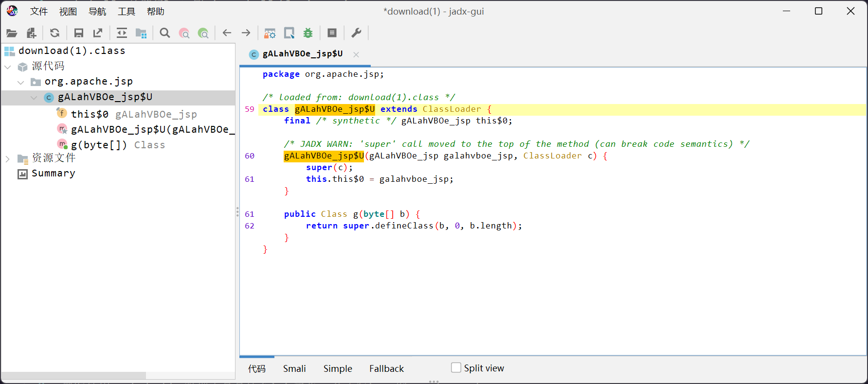Click highlighted constructor name on line 60
Screen dimensions: 868x384
pyautogui.click(x=324, y=156)
